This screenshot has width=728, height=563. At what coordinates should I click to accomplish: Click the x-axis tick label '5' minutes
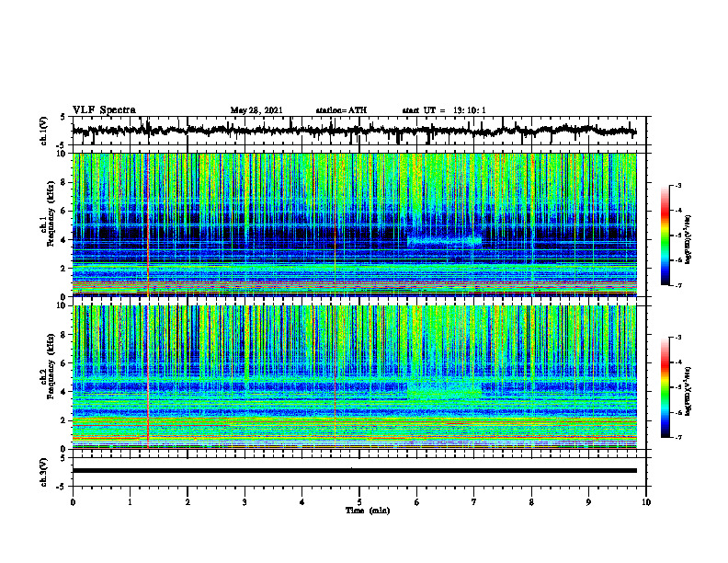tap(359, 502)
